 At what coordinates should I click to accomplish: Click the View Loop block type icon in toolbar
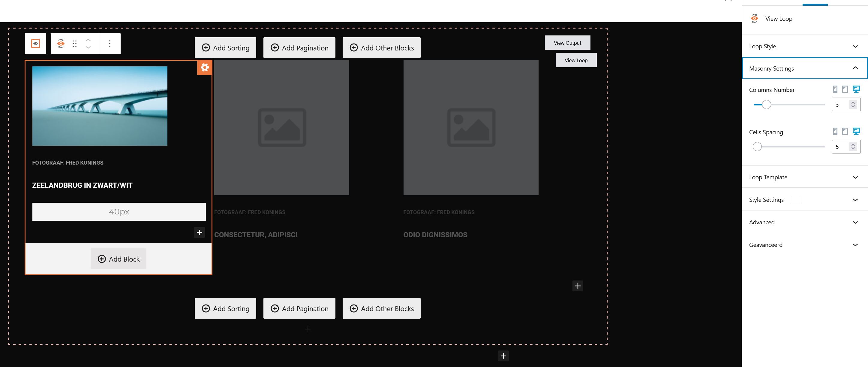pos(61,44)
